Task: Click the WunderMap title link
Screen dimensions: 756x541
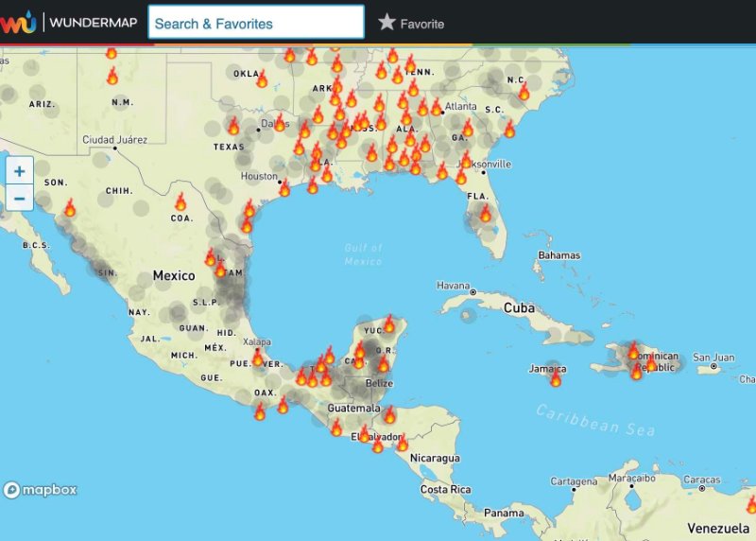Action: (94, 23)
